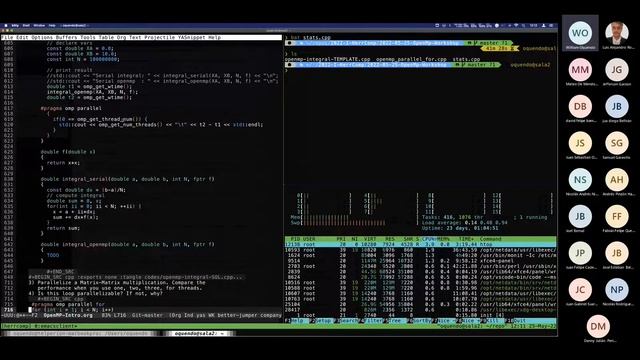The width and height of the screenshot is (640, 360).
Task: Open the Emacs Buffers menu
Action: tap(66, 37)
